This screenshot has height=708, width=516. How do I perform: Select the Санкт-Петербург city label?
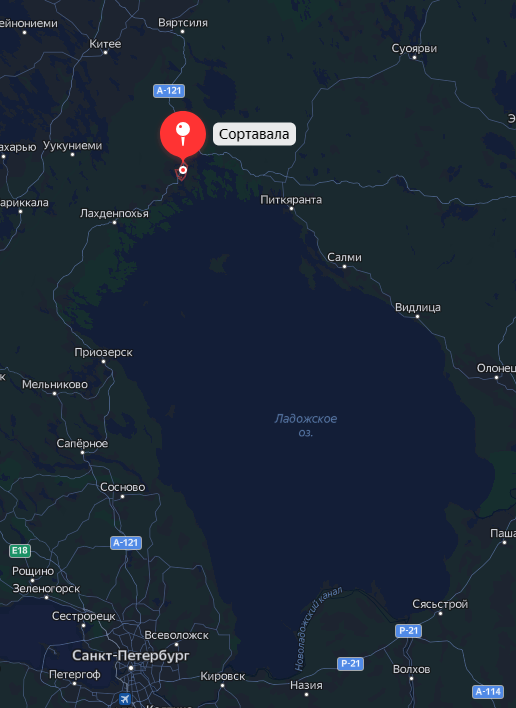[130, 655]
